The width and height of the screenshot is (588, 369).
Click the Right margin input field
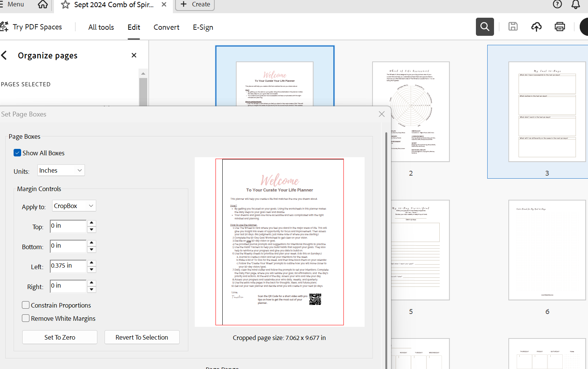tap(68, 286)
